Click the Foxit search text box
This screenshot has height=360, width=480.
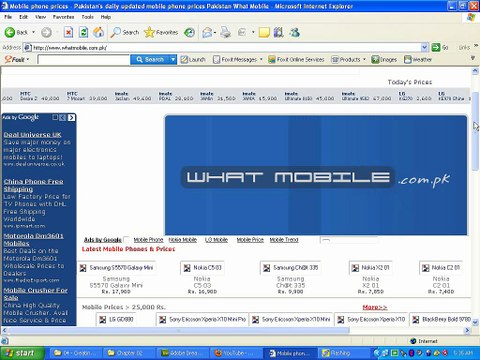click(84, 59)
